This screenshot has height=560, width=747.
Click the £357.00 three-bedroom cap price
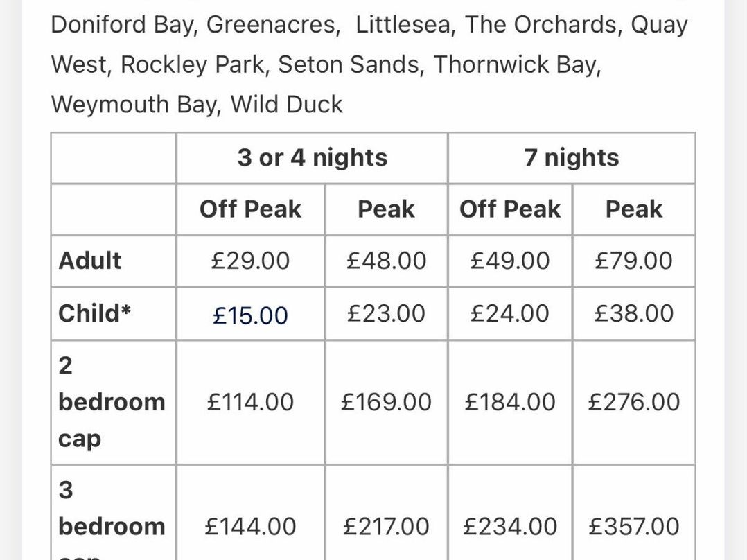[633, 527]
